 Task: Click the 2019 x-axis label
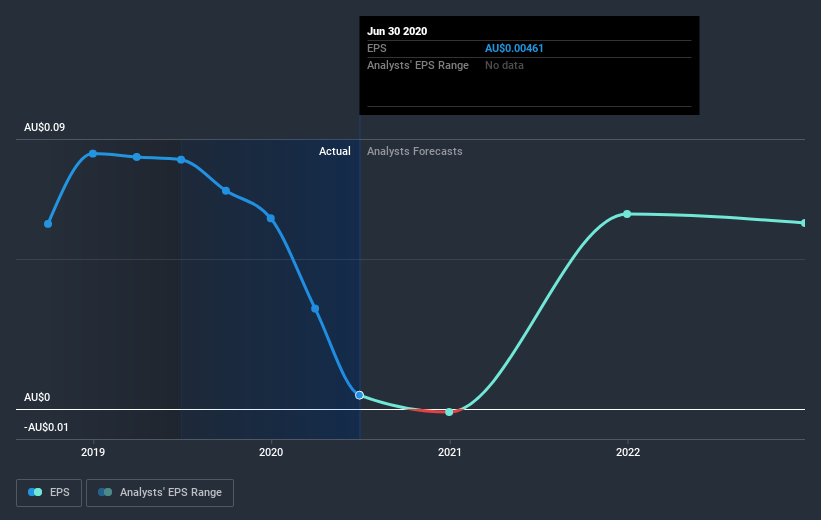pyautogui.click(x=93, y=452)
